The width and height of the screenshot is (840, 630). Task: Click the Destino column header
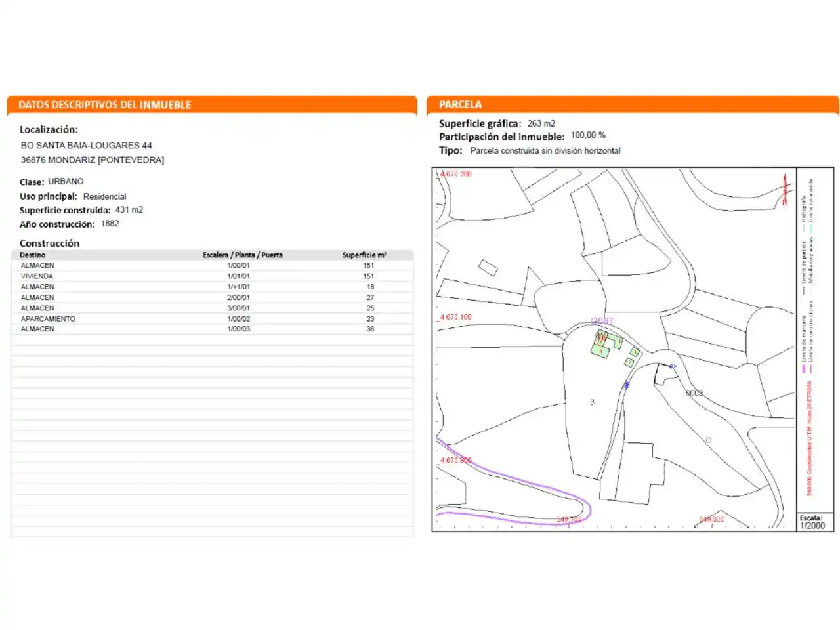pos(33,255)
